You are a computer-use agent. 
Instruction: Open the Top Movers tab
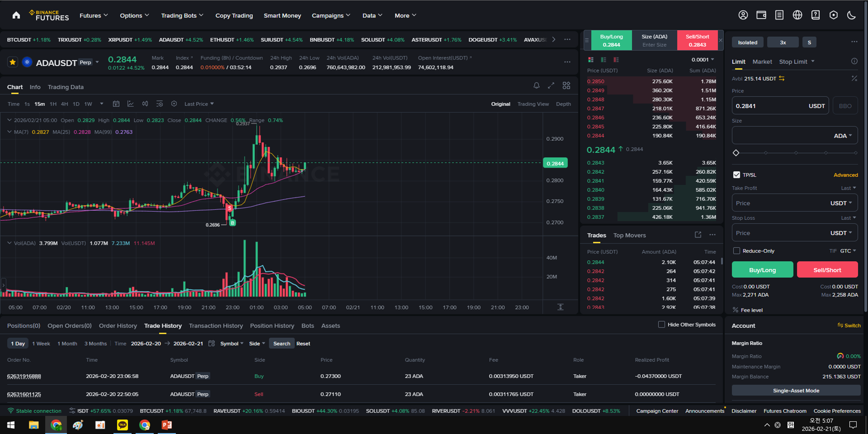coord(629,235)
